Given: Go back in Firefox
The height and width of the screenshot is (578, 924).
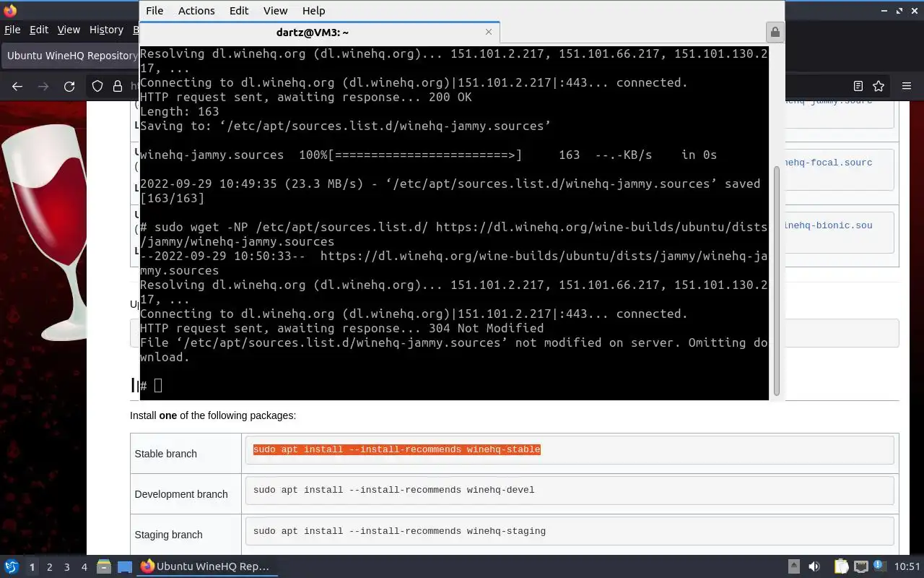Looking at the screenshot, I should coord(17,86).
